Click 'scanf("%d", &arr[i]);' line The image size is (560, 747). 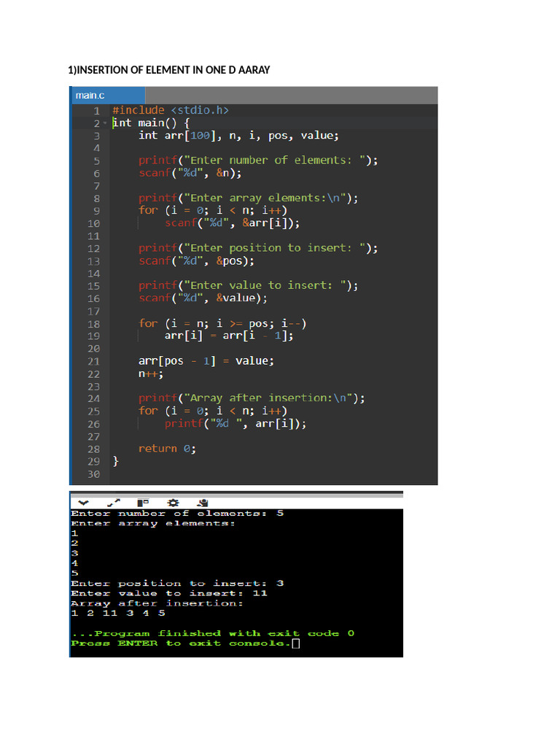pyautogui.click(x=233, y=222)
